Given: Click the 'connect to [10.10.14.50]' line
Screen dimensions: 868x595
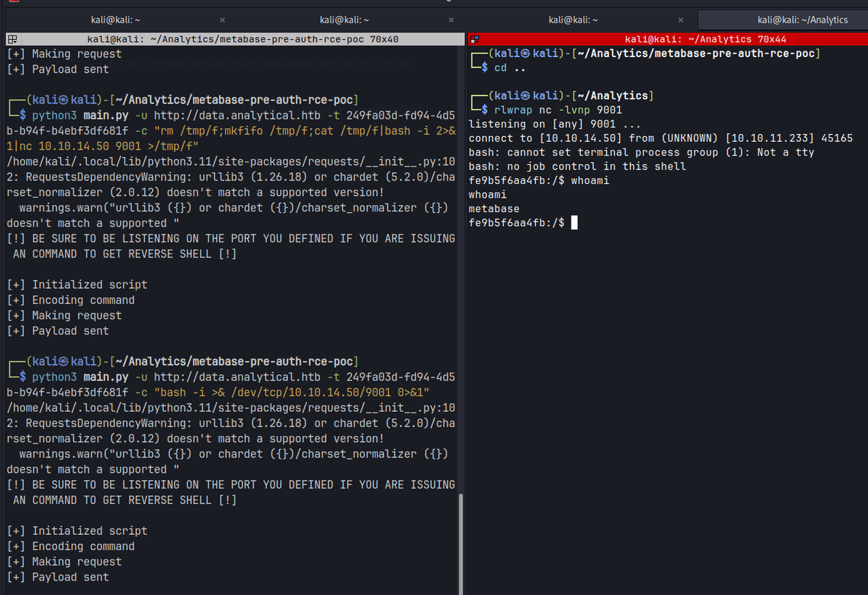Looking at the screenshot, I should 660,138.
